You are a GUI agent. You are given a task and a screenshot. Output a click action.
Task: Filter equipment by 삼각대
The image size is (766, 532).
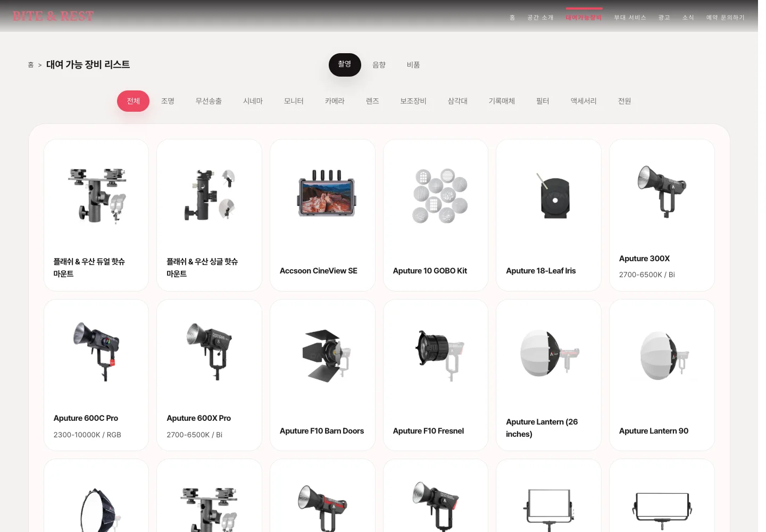[457, 101]
